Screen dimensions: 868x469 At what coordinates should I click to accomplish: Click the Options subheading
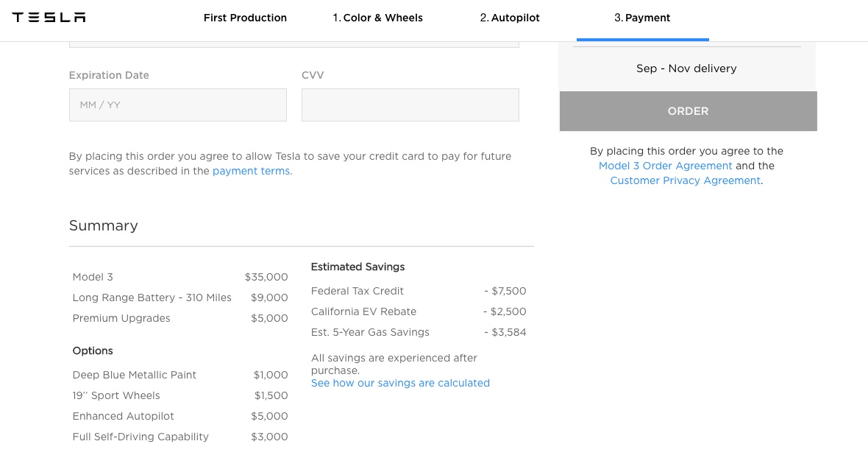[x=93, y=351]
